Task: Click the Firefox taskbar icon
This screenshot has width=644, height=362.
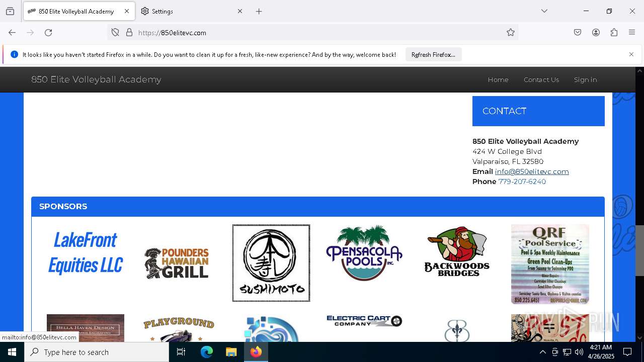Action: (x=256, y=352)
